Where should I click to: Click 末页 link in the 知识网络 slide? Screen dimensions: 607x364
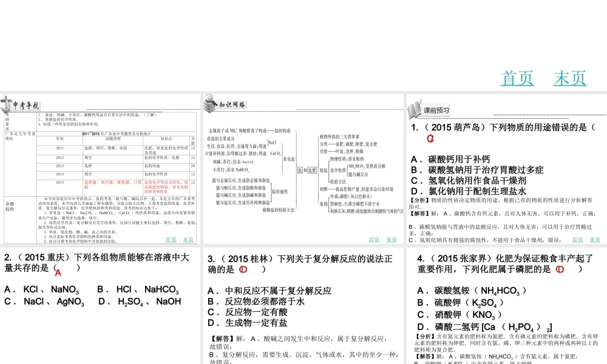[x=392, y=240]
